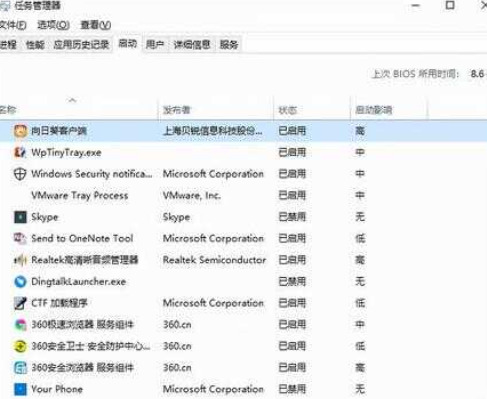Click the 360安全浏览器 icon
487x399 pixels.
(x=20, y=368)
